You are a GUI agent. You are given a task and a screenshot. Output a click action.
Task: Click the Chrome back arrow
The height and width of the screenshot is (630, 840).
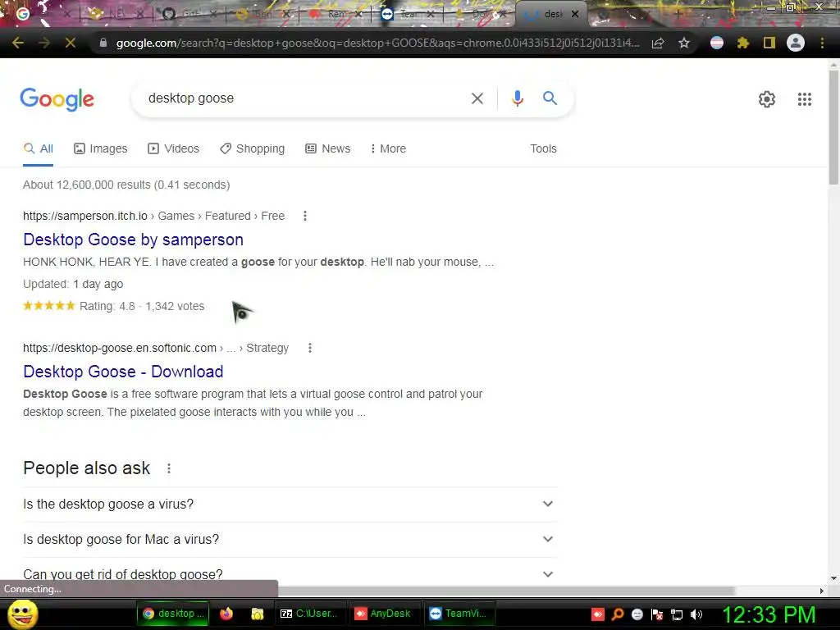(x=18, y=43)
